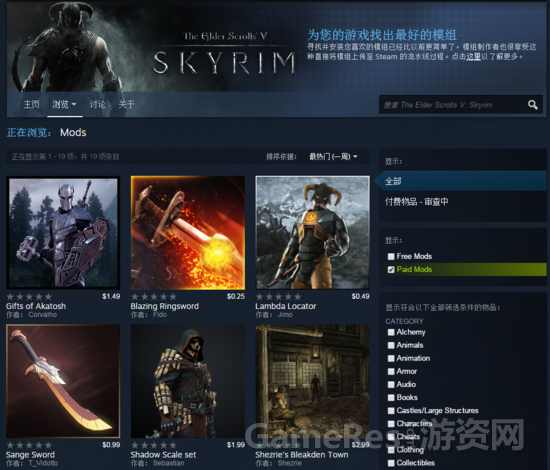Tick the Armor category checkbox

point(391,371)
